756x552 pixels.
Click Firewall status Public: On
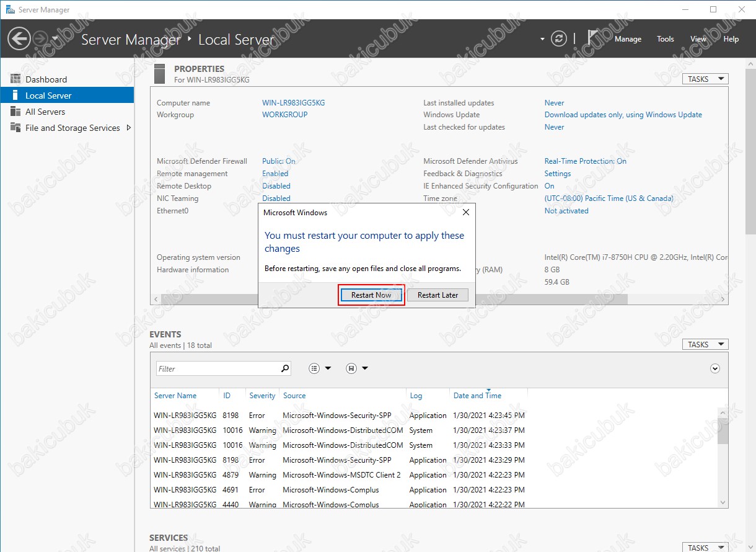[x=279, y=161]
